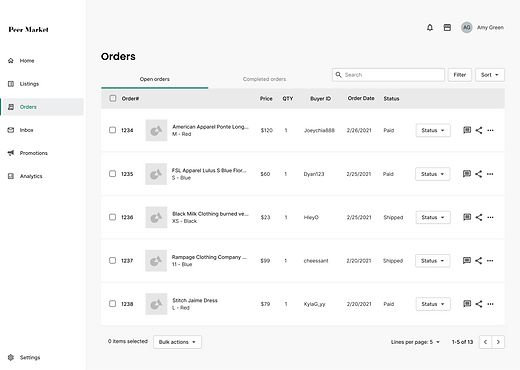The image size is (520, 370).
Task: Open Status dropdown for order 1235
Action: [433, 174]
